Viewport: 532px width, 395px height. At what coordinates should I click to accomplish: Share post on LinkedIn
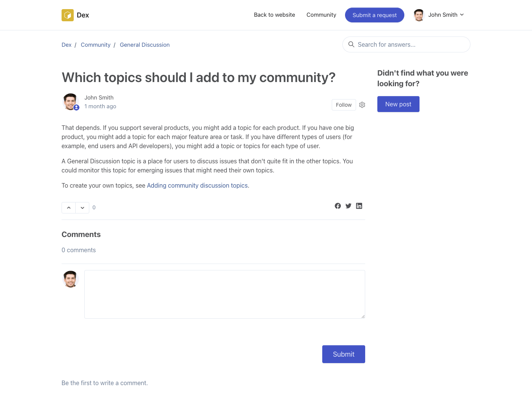click(359, 206)
